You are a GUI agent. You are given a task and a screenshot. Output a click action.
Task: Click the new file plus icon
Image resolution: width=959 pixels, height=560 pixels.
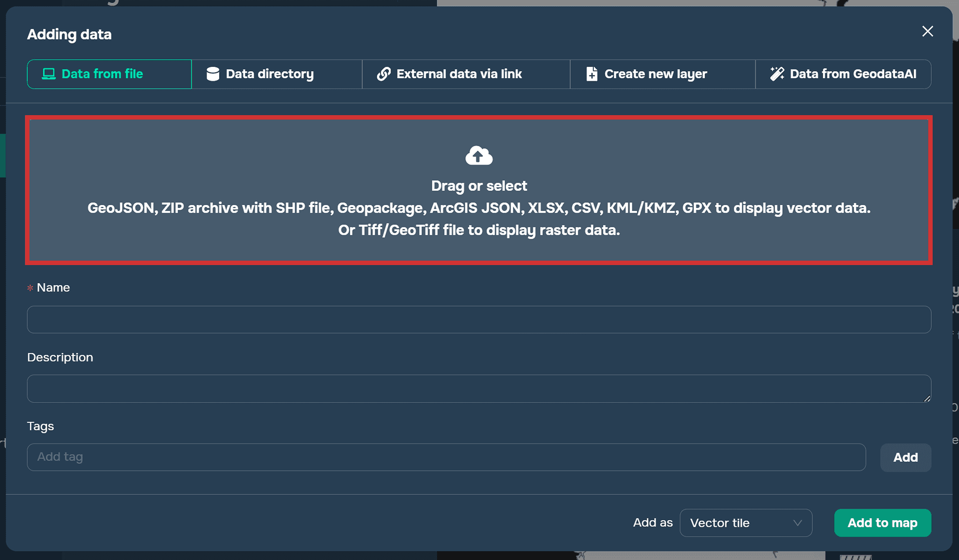click(591, 74)
